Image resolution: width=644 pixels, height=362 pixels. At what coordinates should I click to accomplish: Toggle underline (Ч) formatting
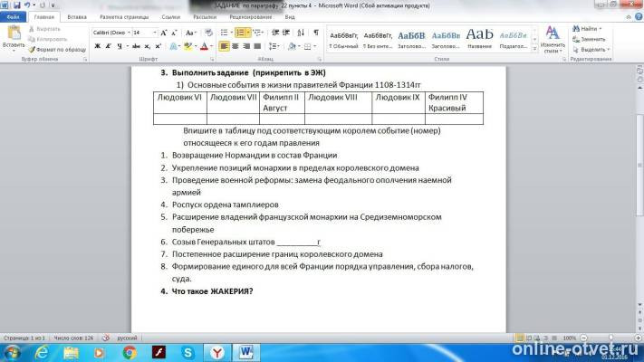pyautogui.click(x=119, y=46)
